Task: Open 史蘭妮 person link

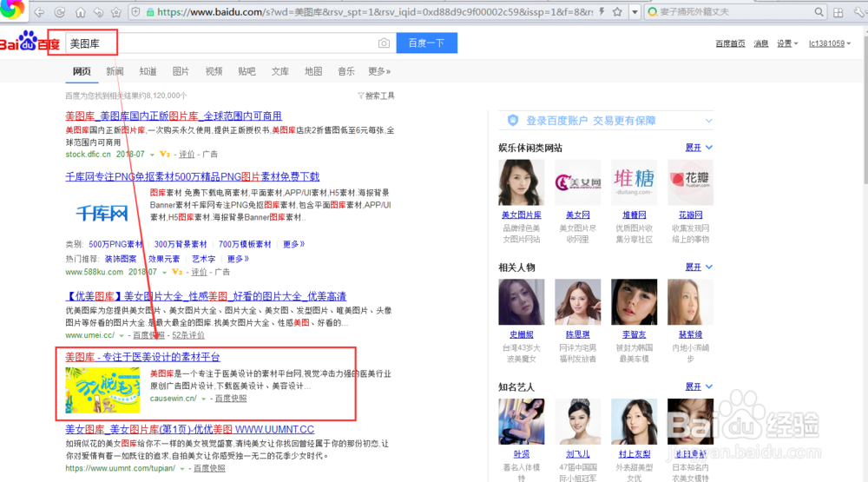Action: coord(522,334)
